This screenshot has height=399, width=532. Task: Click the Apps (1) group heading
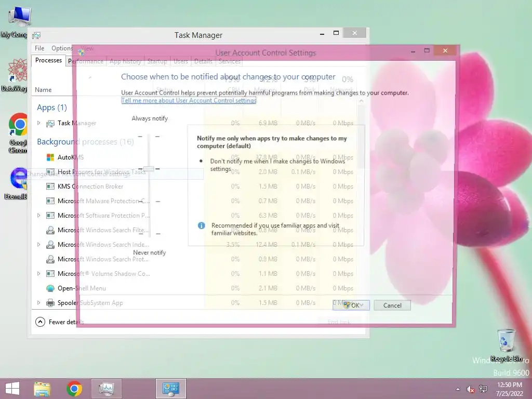click(52, 108)
